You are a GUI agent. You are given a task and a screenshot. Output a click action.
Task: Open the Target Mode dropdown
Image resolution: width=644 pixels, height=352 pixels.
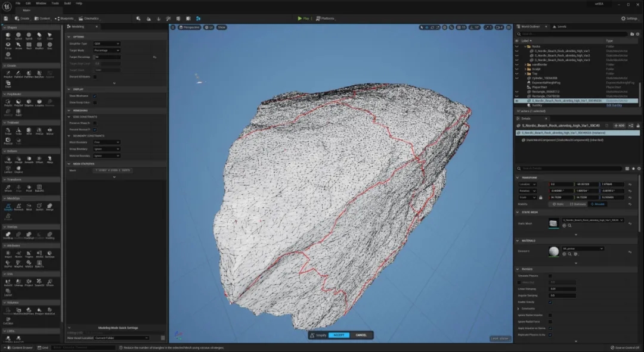pos(107,51)
